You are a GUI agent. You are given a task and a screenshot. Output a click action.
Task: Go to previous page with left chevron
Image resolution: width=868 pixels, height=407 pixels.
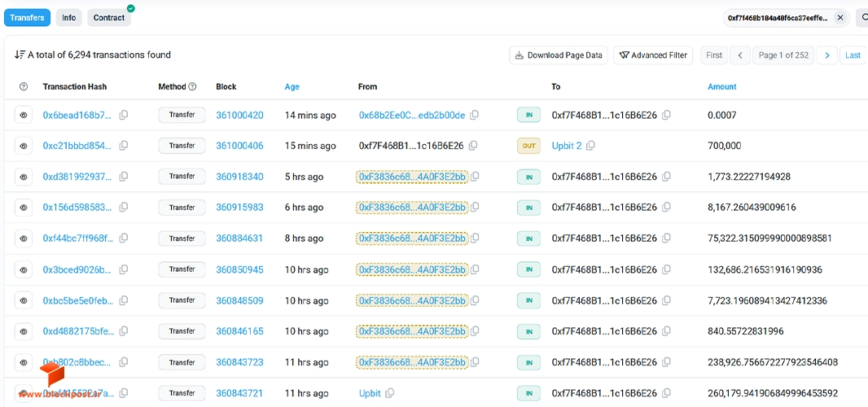click(x=739, y=55)
